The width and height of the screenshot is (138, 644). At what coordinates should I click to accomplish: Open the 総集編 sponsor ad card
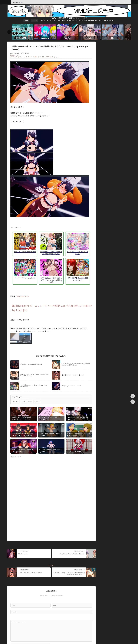point(25,244)
